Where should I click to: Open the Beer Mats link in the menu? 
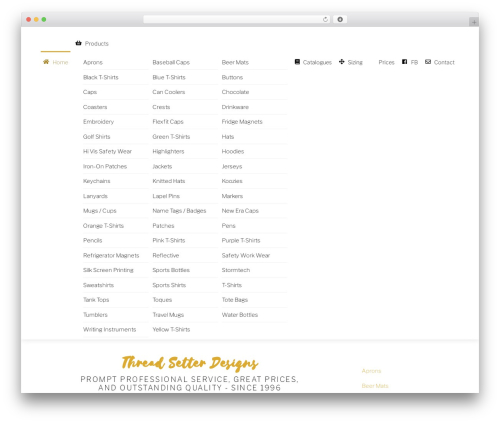click(235, 62)
